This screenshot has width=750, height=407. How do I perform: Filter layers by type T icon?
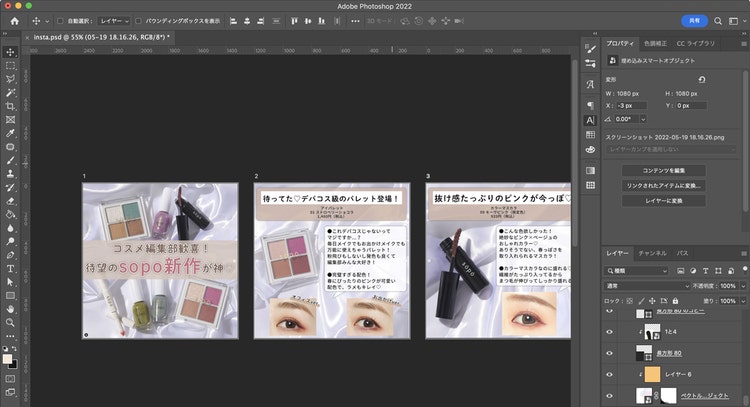coord(706,271)
